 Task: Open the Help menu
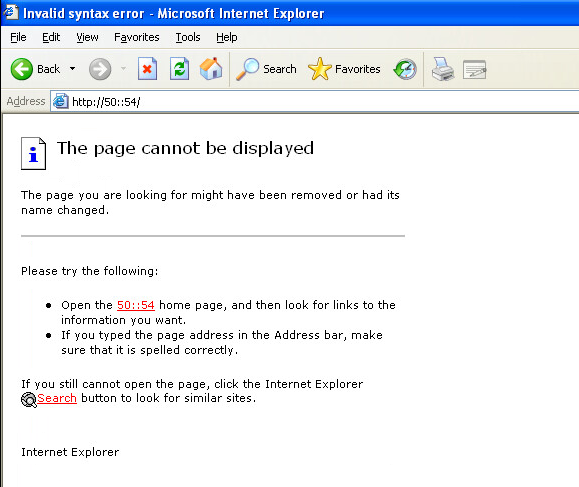coord(227,37)
